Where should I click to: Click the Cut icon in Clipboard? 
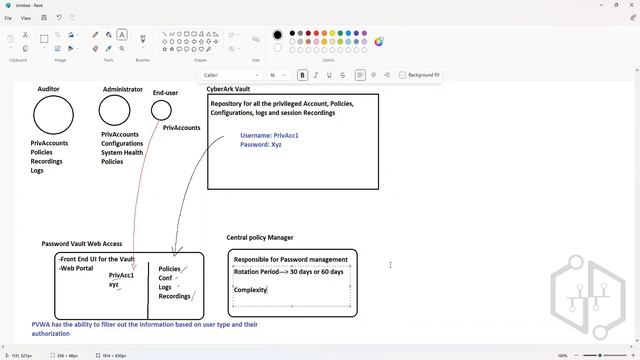25,35
